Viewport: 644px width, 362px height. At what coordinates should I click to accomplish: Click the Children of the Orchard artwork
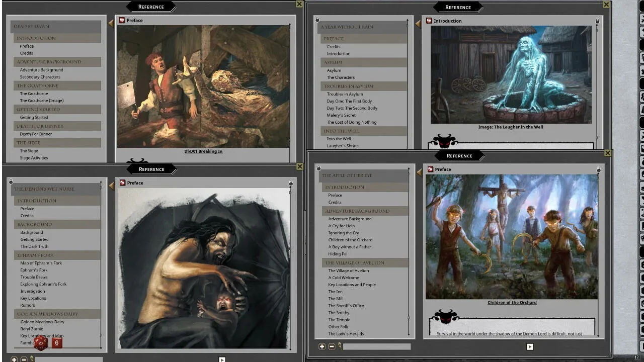(512, 236)
